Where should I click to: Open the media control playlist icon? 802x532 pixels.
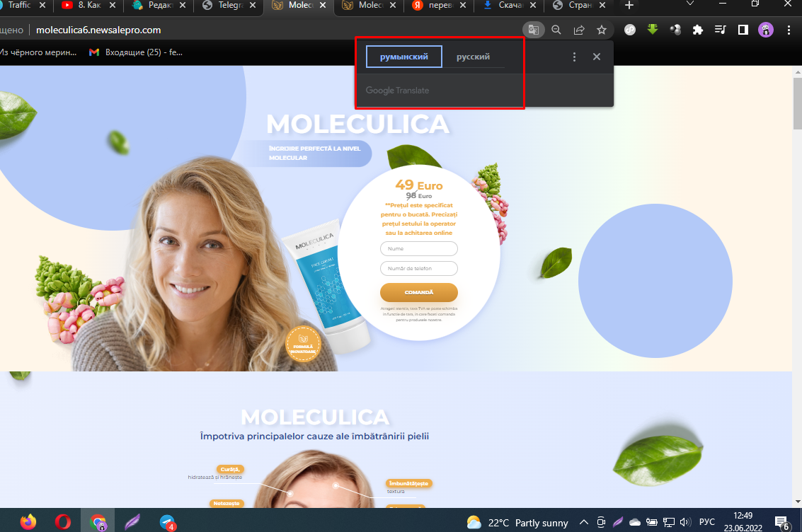pyautogui.click(x=720, y=30)
